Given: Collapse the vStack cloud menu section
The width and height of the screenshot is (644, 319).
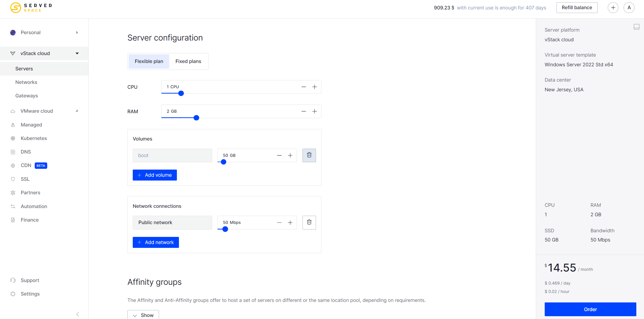Looking at the screenshot, I should [x=77, y=53].
